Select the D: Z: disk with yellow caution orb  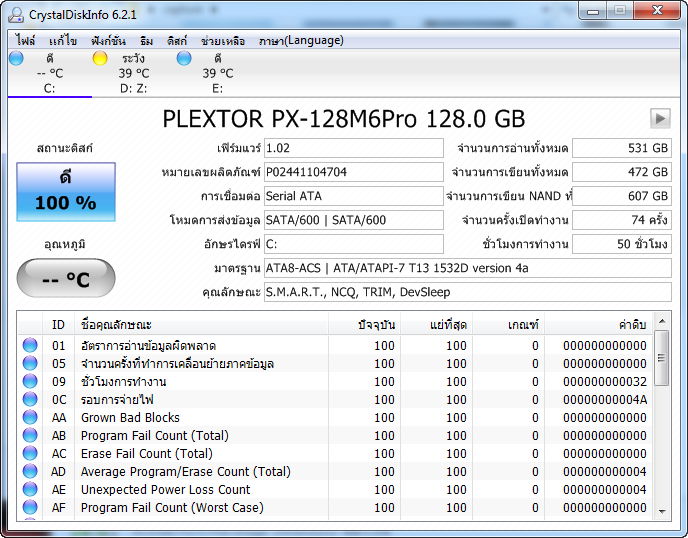pyautogui.click(x=133, y=73)
